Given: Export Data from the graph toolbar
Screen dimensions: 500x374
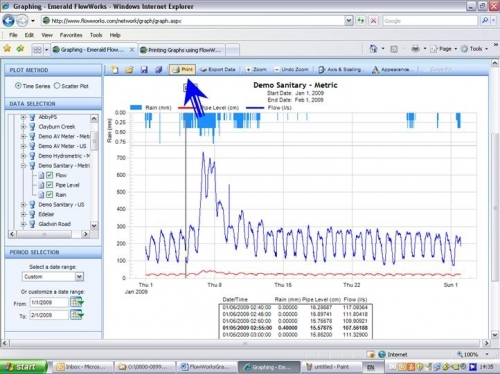Looking at the screenshot, I should click(x=218, y=70).
